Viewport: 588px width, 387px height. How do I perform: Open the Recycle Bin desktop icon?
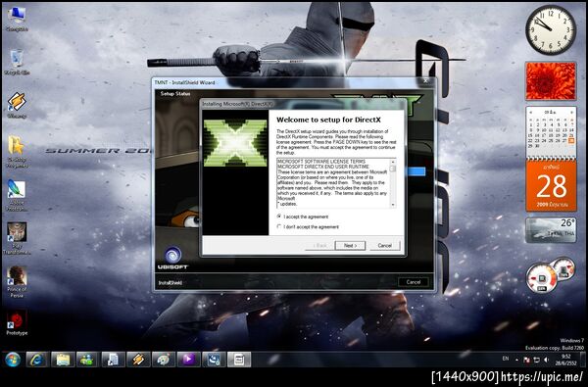[x=17, y=63]
